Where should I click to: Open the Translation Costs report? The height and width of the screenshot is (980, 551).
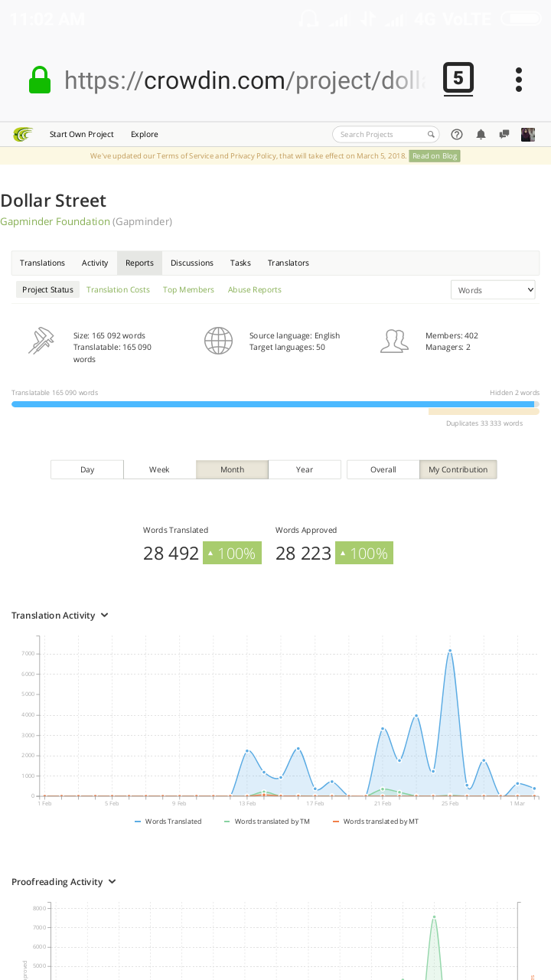[118, 289]
